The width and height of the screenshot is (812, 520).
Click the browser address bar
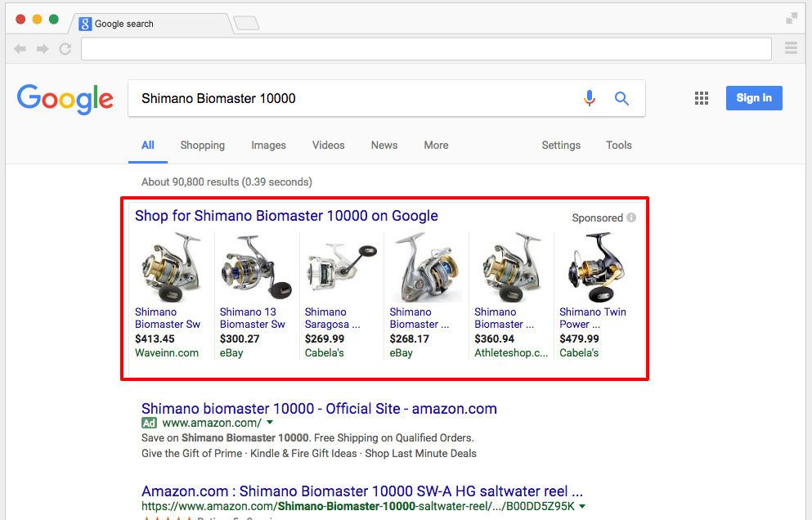(425, 49)
